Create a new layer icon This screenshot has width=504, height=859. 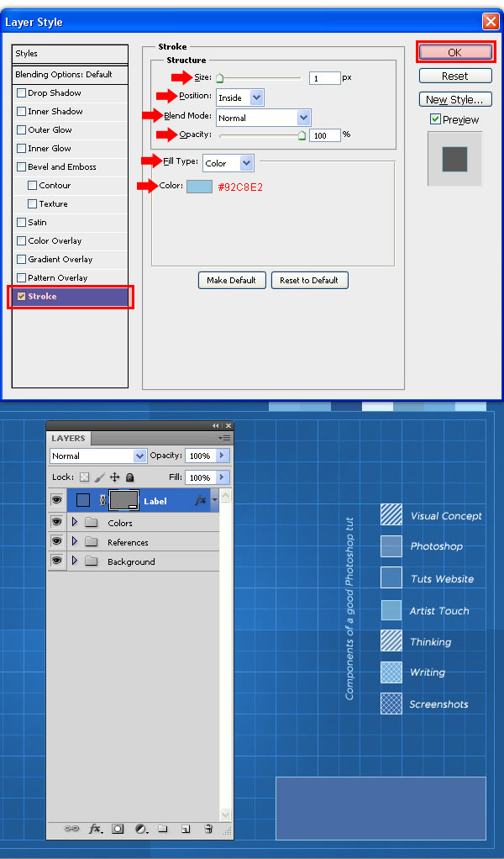coord(186,829)
